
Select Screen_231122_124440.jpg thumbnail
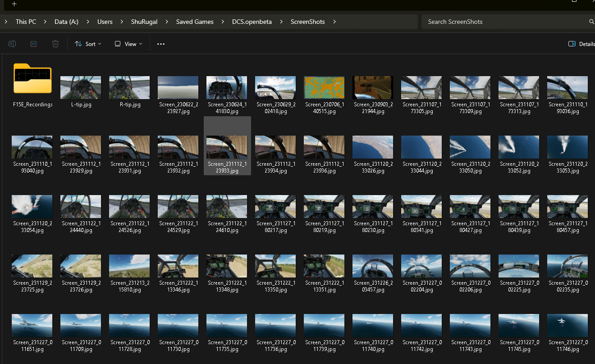click(81, 206)
